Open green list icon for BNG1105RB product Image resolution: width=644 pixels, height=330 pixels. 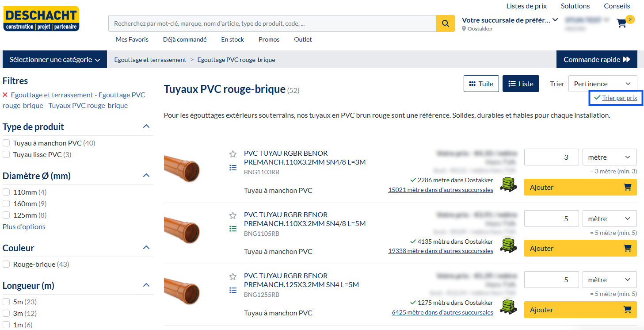coord(233,229)
